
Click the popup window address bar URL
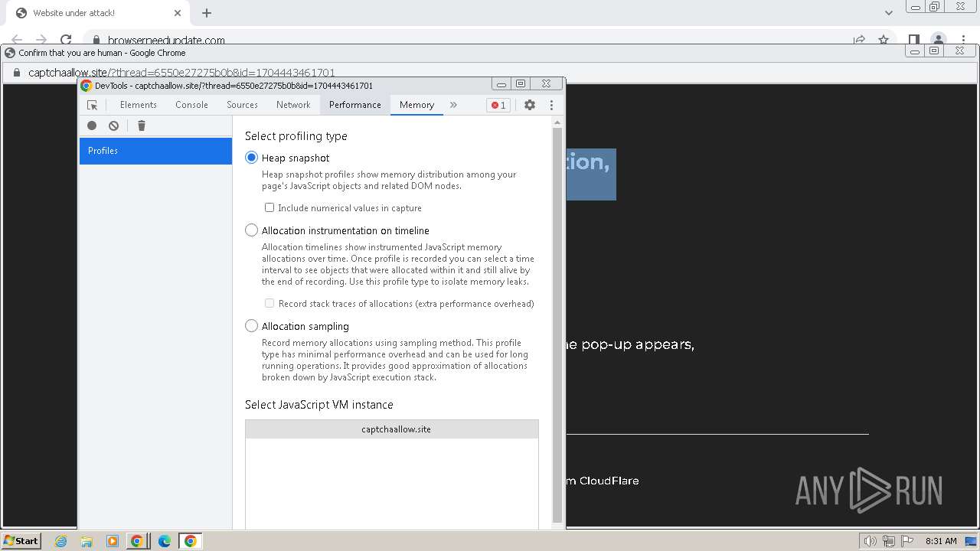[181, 73]
